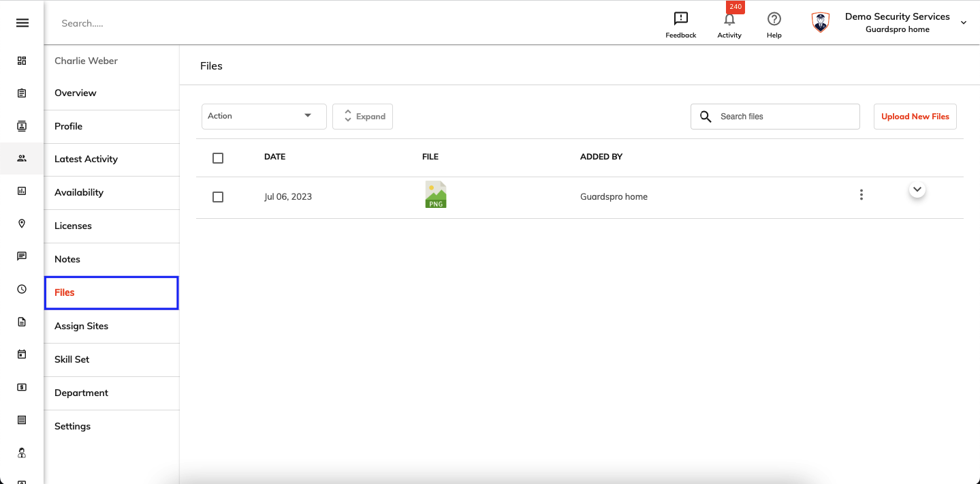Viewport: 980px width, 484px height.
Task: Open the Action dropdown
Action: 264,116
